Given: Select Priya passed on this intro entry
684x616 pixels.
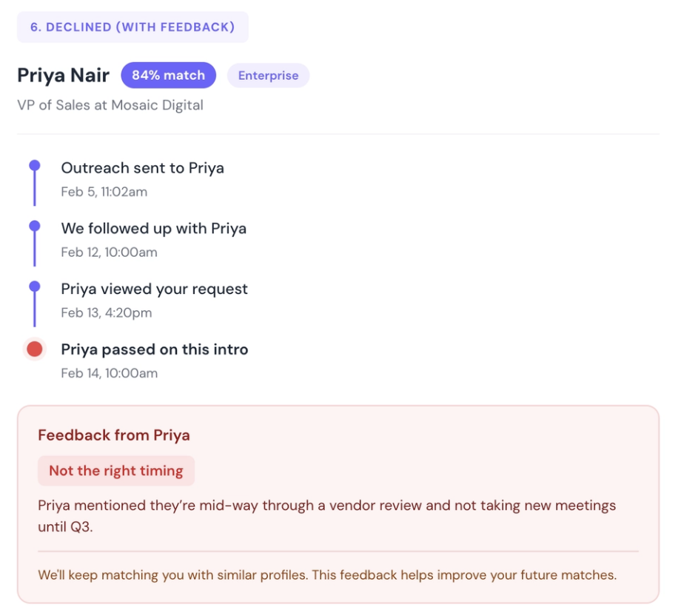Looking at the screenshot, I should 154,349.
